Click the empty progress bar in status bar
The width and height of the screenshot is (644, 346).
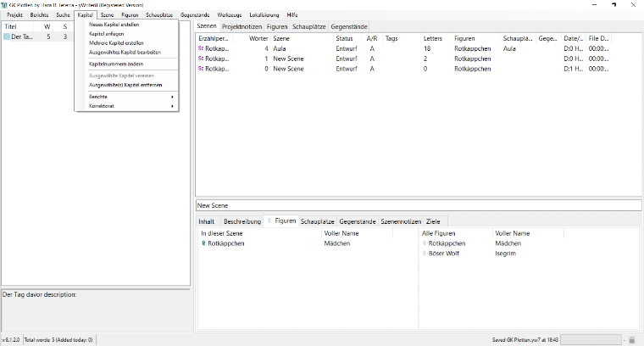pos(591,340)
